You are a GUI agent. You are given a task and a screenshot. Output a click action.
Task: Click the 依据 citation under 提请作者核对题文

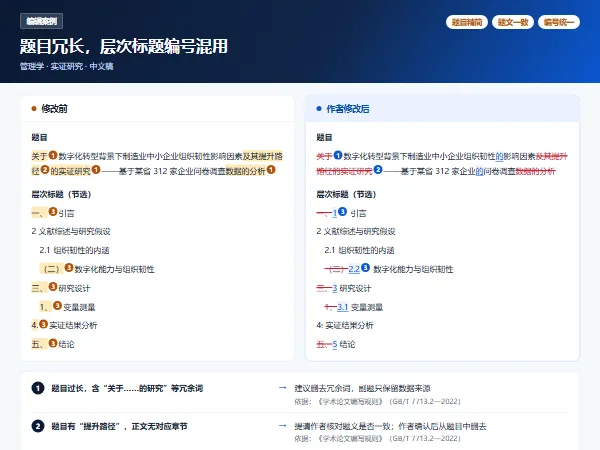(377, 439)
